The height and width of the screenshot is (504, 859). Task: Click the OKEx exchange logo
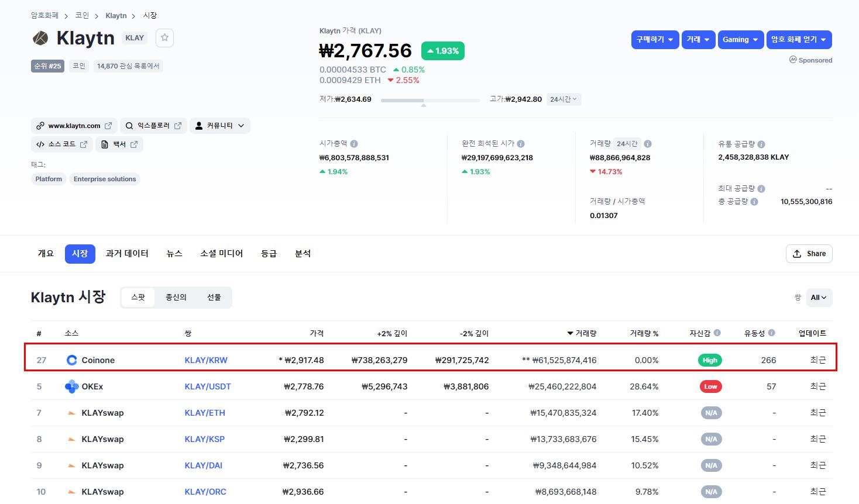[x=72, y=386]
